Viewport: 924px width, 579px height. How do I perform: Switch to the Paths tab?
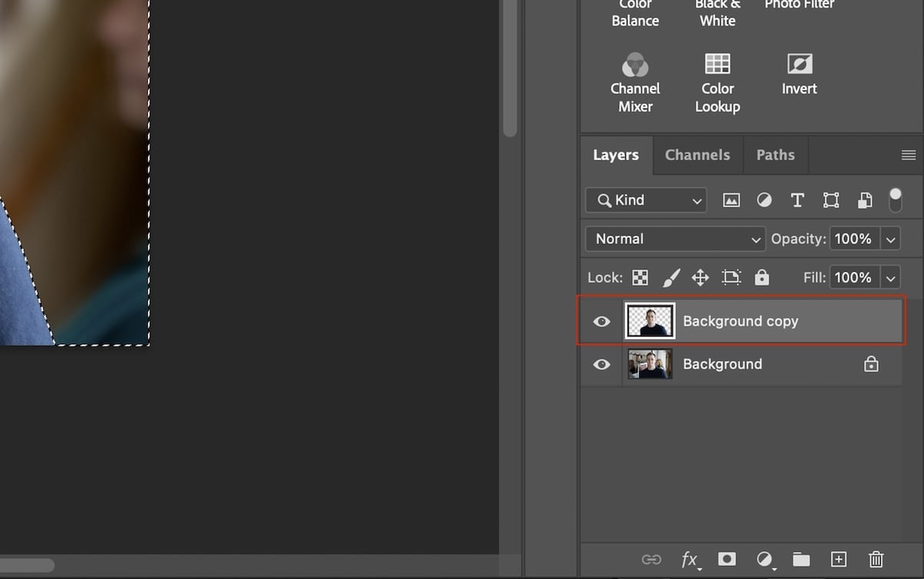pyautogui.click(x=775, y=155)
